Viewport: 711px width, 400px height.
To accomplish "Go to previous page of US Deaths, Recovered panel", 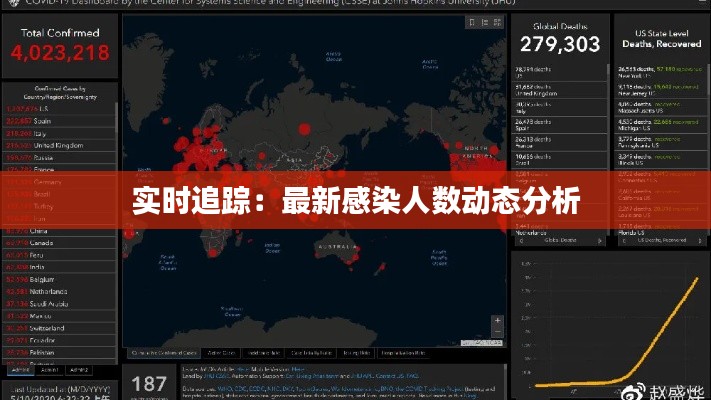I will pos(624,241).
